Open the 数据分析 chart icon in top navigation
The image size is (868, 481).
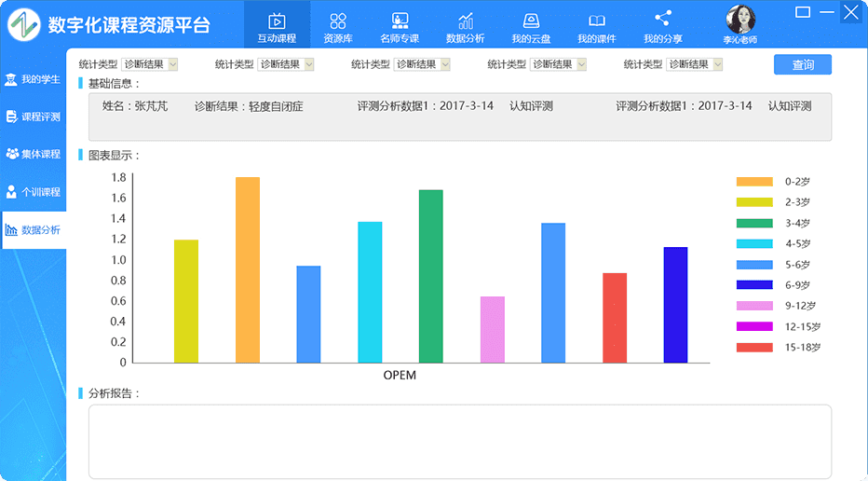[465, 21]
